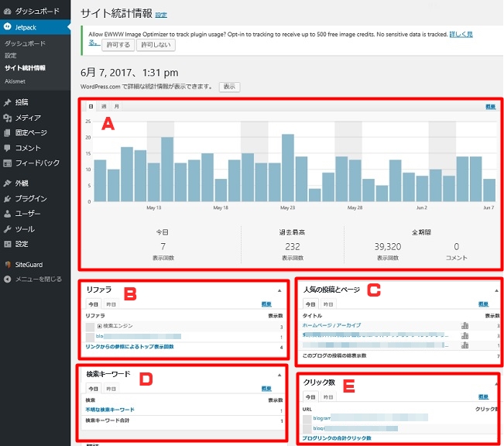Image resolution: width=504 pixels, height=446 pixels.
Task: Select 今日 tab in 人気の投稿とページ panel
Action: [x=310, y=304]
